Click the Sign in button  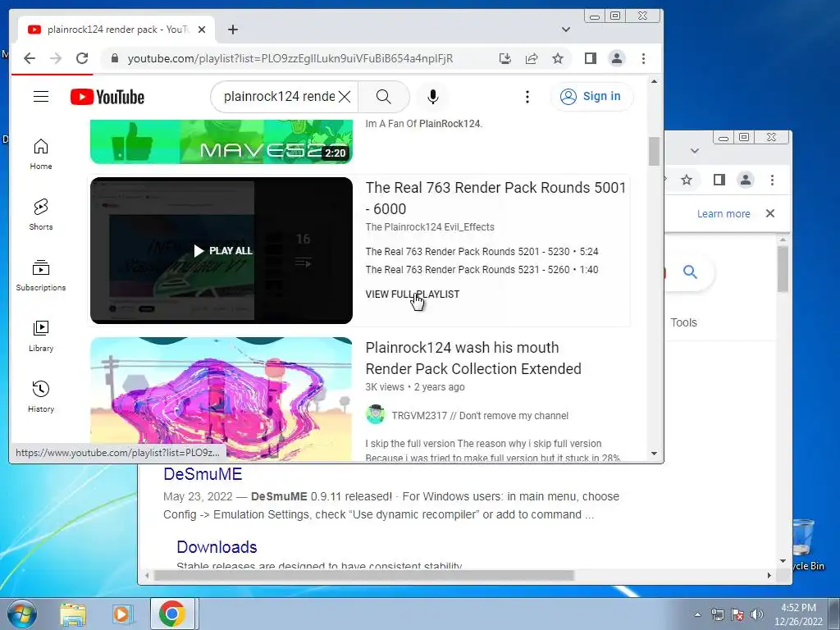pos(591,97)
